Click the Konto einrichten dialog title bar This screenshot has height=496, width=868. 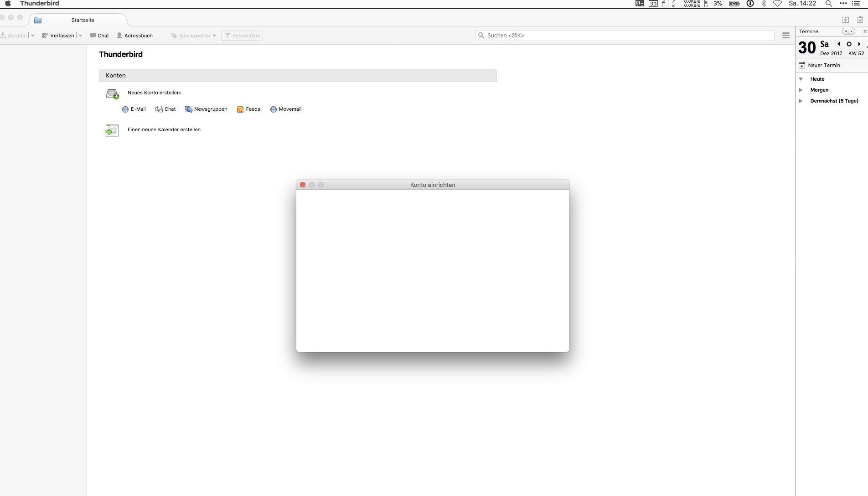point(433,185)
